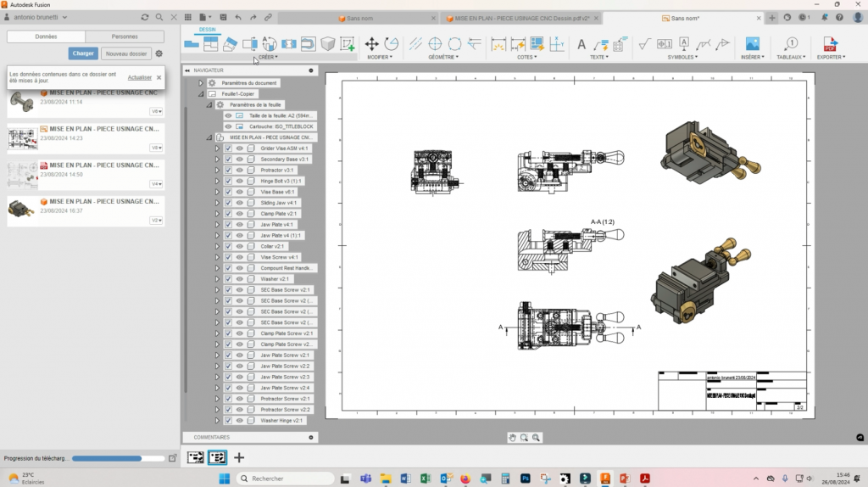Image resolution: width=868 pixels, height=487 pixels.
Task: Click the Insert Image icon
Action: point(753,44)
